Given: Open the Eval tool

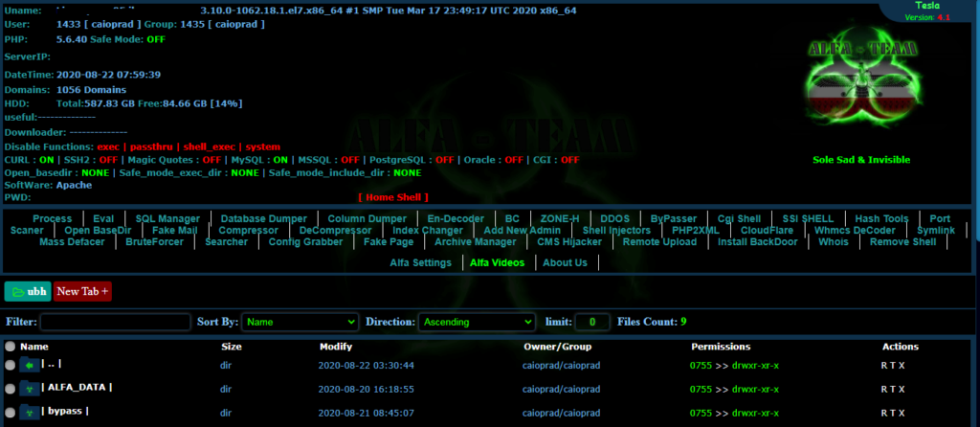Looking at the screenshot, I should (103, 219).
